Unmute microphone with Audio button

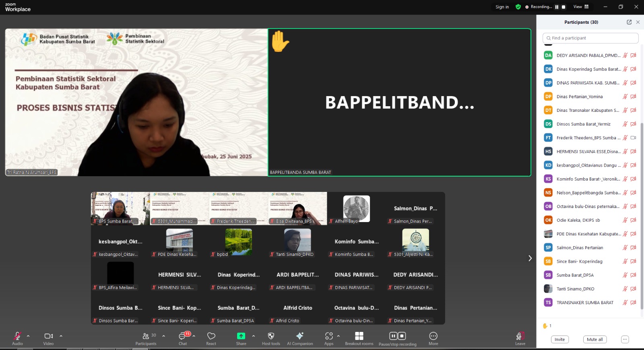point(17,336)
